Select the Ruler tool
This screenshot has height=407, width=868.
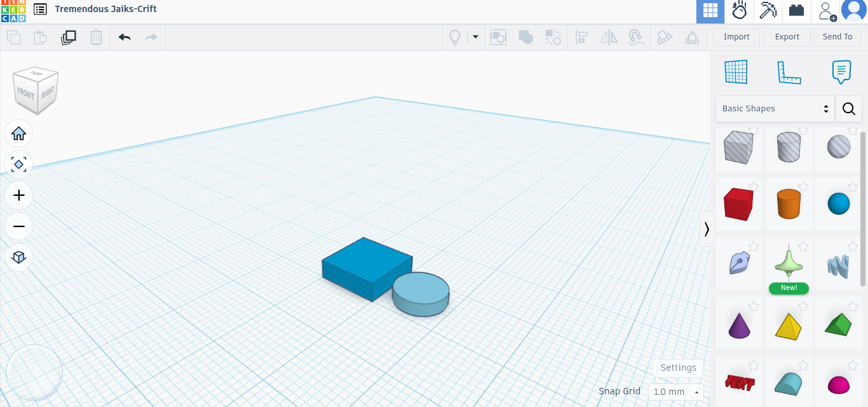click(x=789, y=72)
